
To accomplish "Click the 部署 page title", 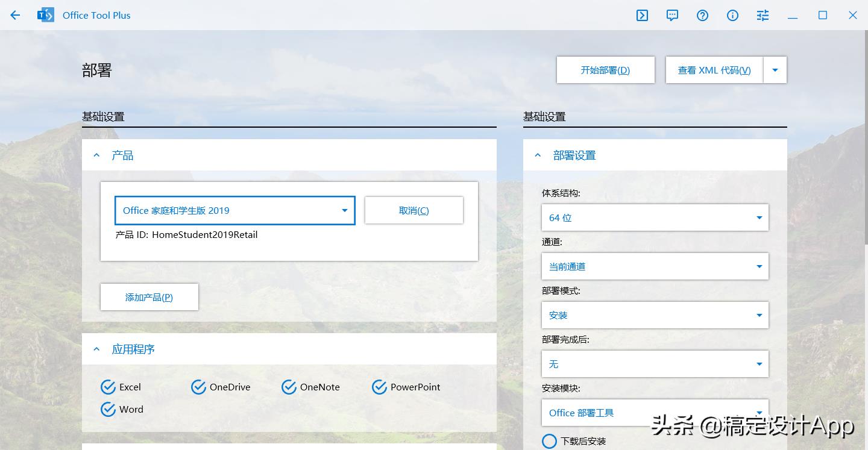I will 97,70.
